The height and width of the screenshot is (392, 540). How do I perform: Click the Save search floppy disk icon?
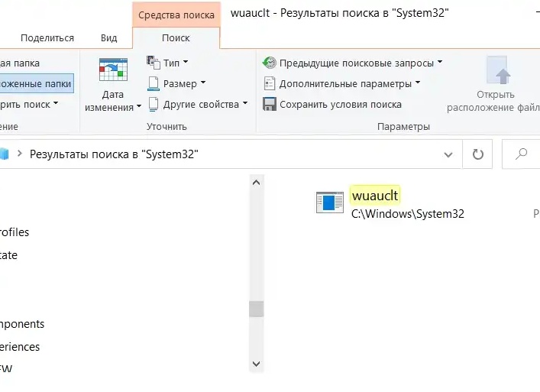(270, 104)
